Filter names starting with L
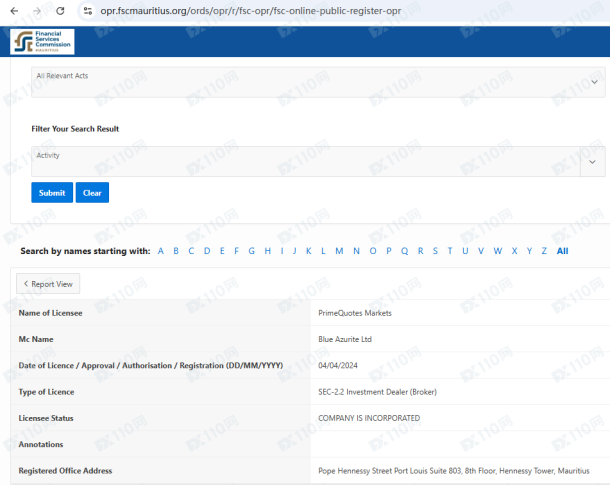 (323, 251)
